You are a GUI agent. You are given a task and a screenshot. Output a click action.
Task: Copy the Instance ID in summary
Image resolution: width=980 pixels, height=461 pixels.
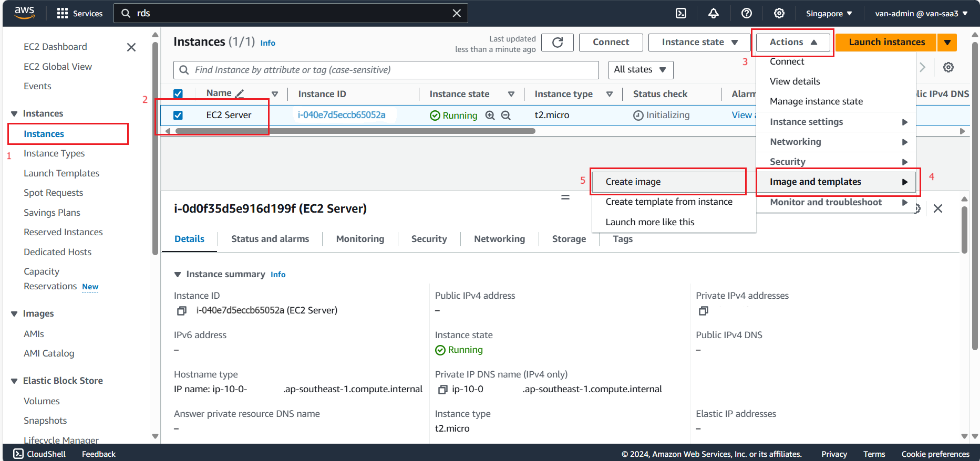click(181, 311)
